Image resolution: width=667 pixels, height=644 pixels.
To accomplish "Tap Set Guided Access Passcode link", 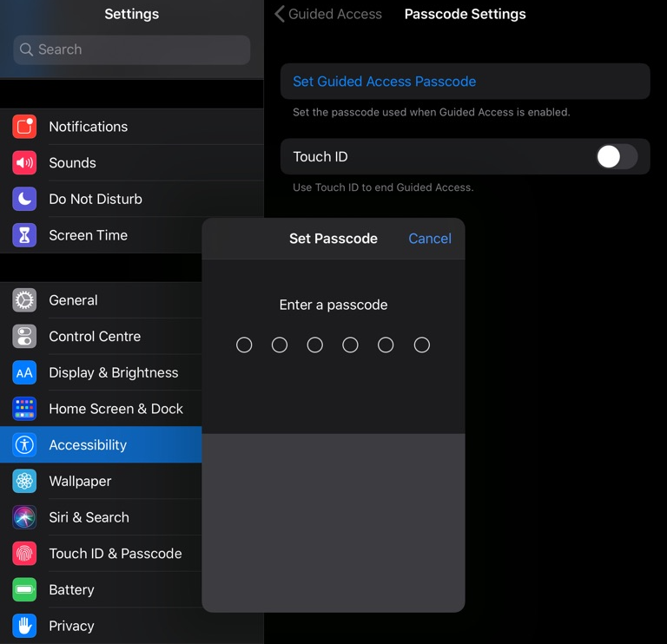I will pyautogui.click(x=384, y=82).
